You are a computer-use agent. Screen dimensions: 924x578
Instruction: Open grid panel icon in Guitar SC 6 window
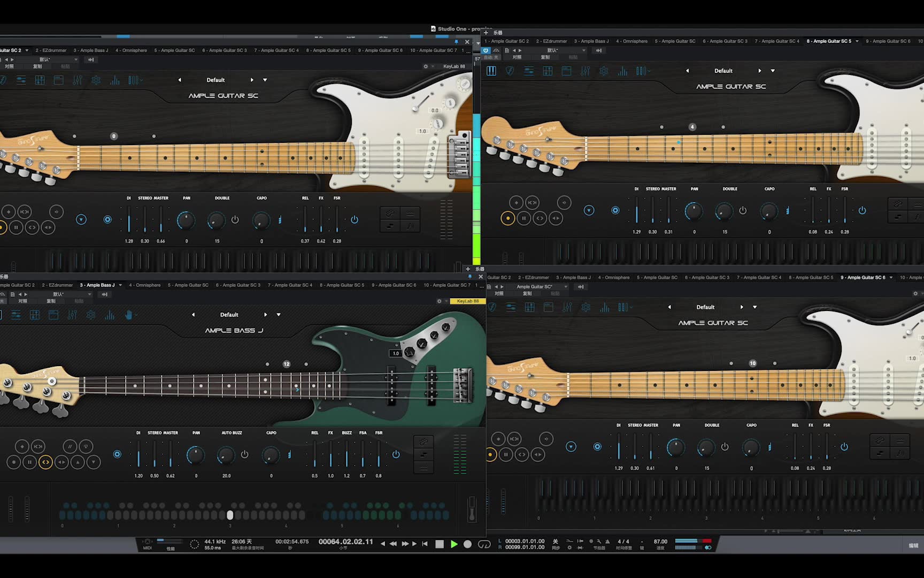pos(529,307)
